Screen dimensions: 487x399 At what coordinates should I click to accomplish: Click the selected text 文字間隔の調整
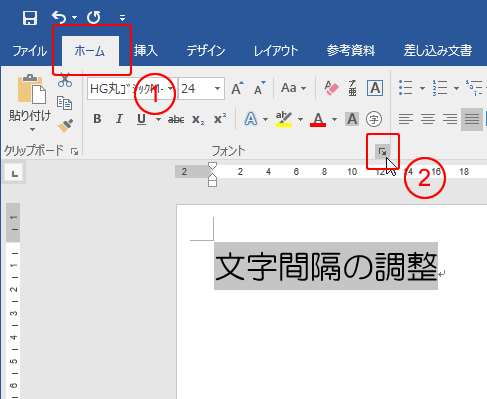326,266
